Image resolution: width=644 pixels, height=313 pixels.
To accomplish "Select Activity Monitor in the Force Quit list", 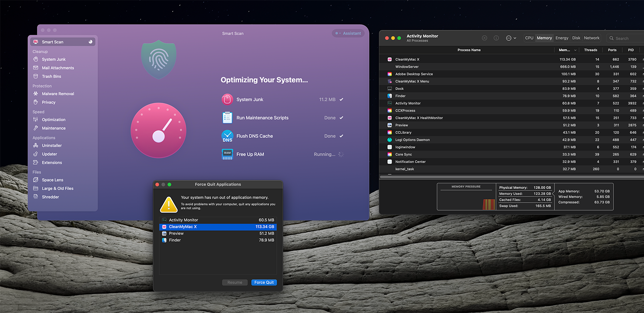I will click(x=218, y=220).
